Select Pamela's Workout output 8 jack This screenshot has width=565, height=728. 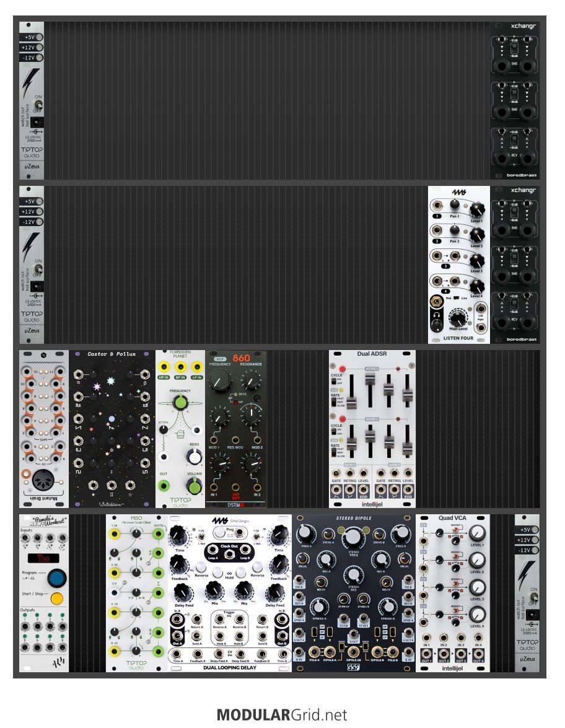point(62,647)
